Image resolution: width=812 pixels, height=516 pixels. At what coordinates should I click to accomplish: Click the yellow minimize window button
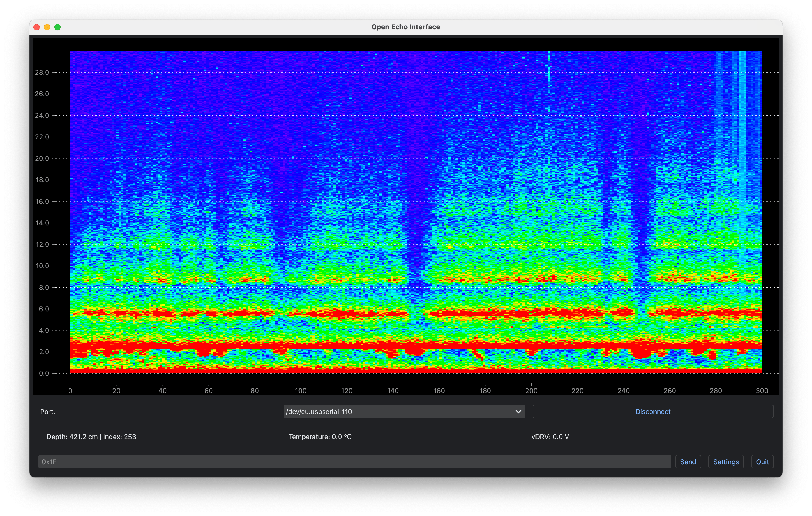47,27
